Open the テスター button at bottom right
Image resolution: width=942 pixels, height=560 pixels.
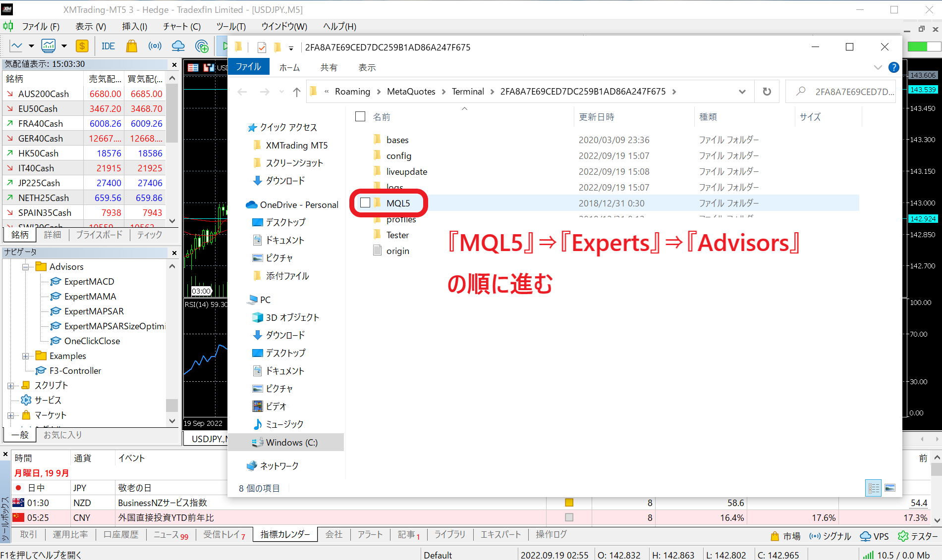pyautogui.click(x=918, y=536)
